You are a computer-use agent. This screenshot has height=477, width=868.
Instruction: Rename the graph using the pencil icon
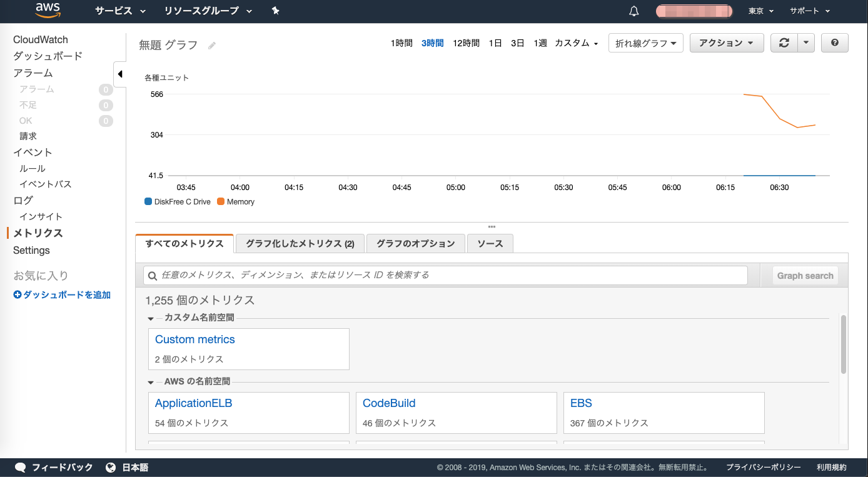pyautogui.click(x=211, y=45)
